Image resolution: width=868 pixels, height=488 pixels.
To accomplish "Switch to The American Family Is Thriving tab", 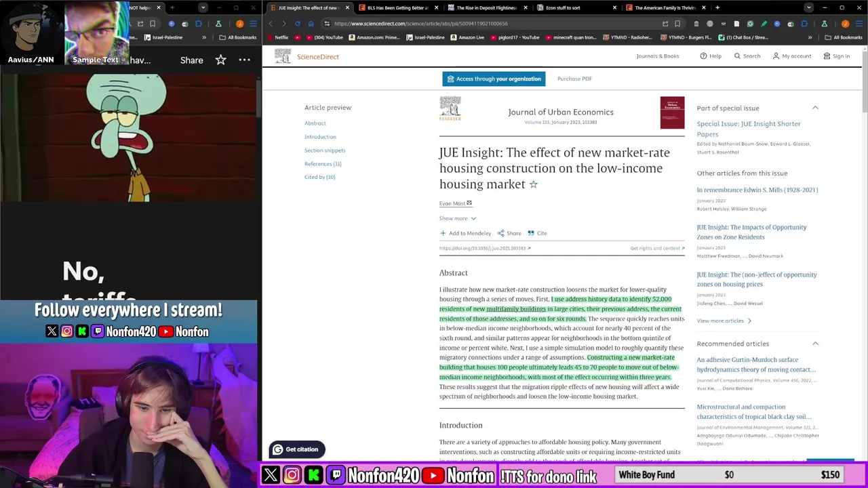I will tap(666, 7).
